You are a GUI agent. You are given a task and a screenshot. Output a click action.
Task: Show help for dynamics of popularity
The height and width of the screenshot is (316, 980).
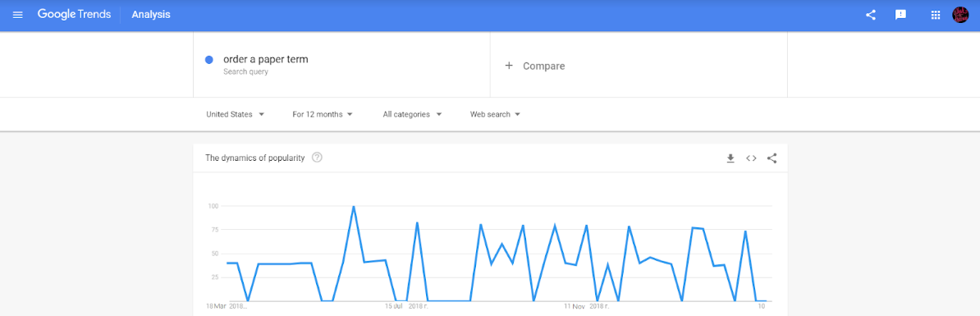click(317, 158)
